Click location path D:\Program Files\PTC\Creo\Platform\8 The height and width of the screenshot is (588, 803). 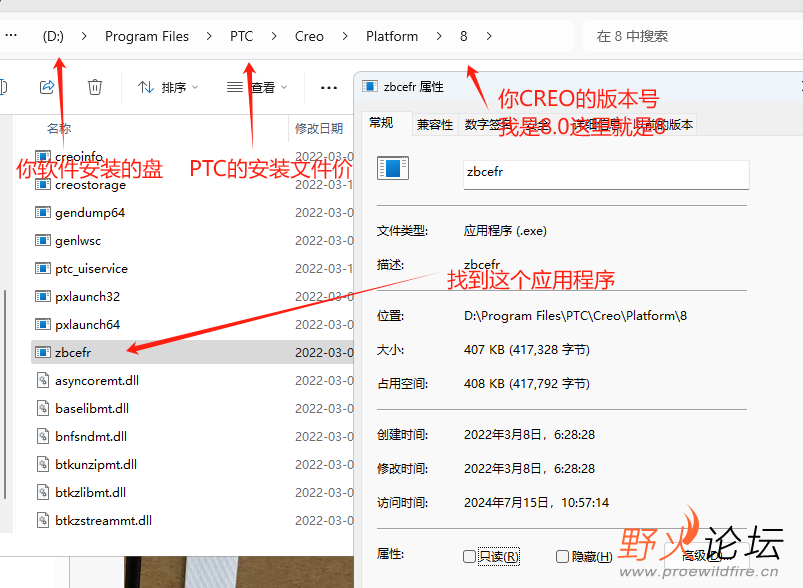[x=575, y=316]
